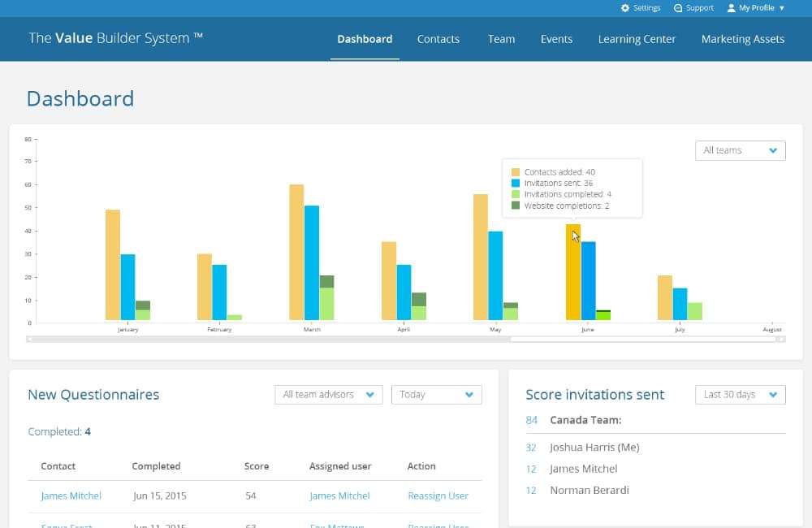Open the James Mitchel contact link
Screen dimensions: 812x528
pyautogui.click(x=71, y=496)
